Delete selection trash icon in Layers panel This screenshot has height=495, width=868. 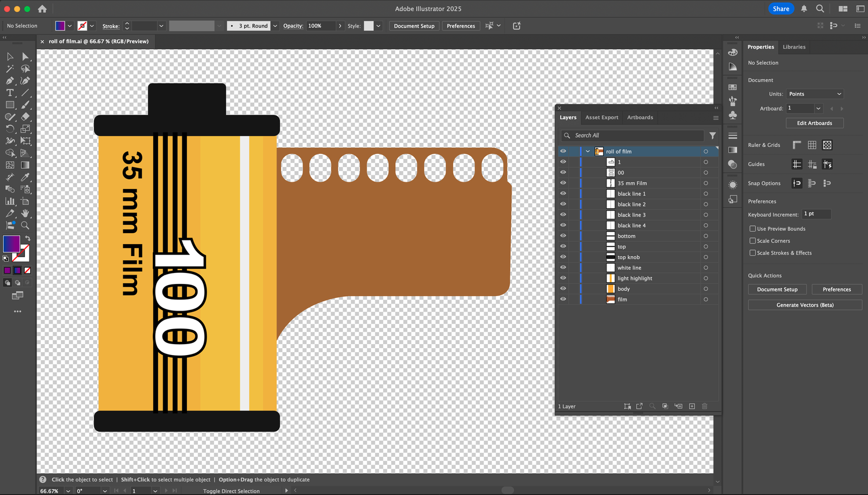[x=705, y=406]
